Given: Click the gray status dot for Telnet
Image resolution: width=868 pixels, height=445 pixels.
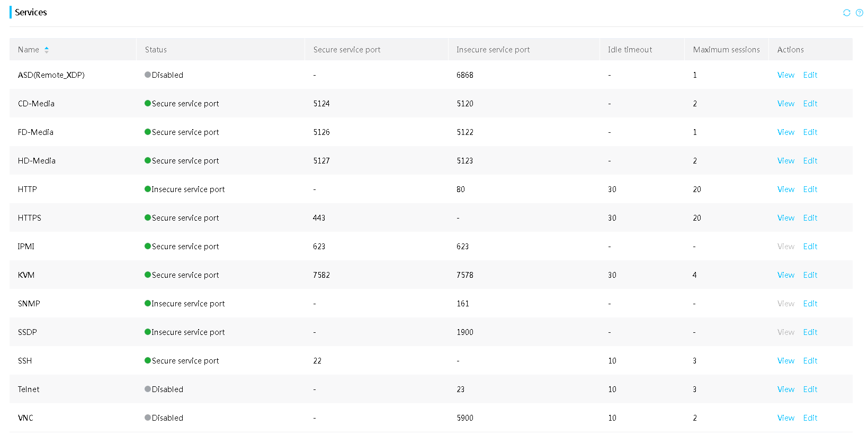Looking at the screenshot, I should 148,389.
